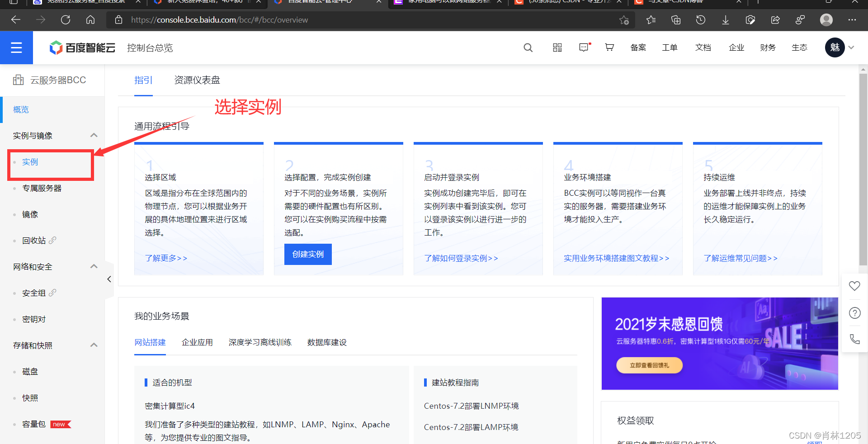Click the 云服务器BCC sidebar header
868x444 pixels.
tap(50, 80)
